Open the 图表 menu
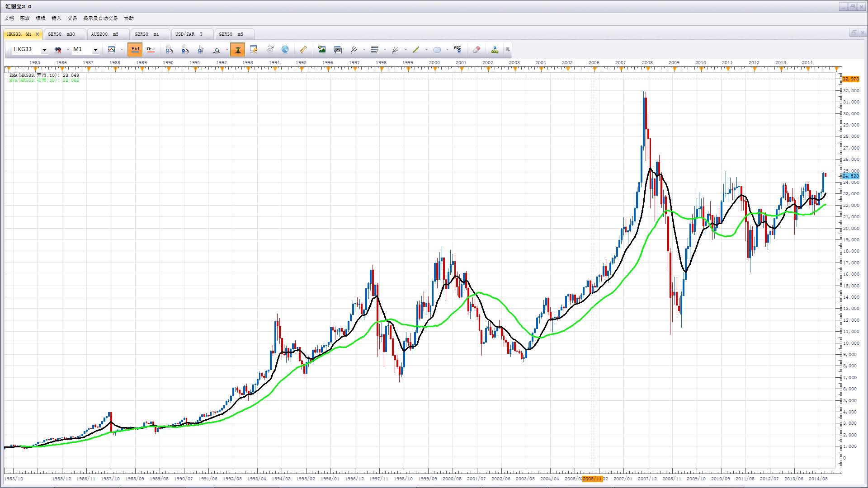 pos(25,19)
